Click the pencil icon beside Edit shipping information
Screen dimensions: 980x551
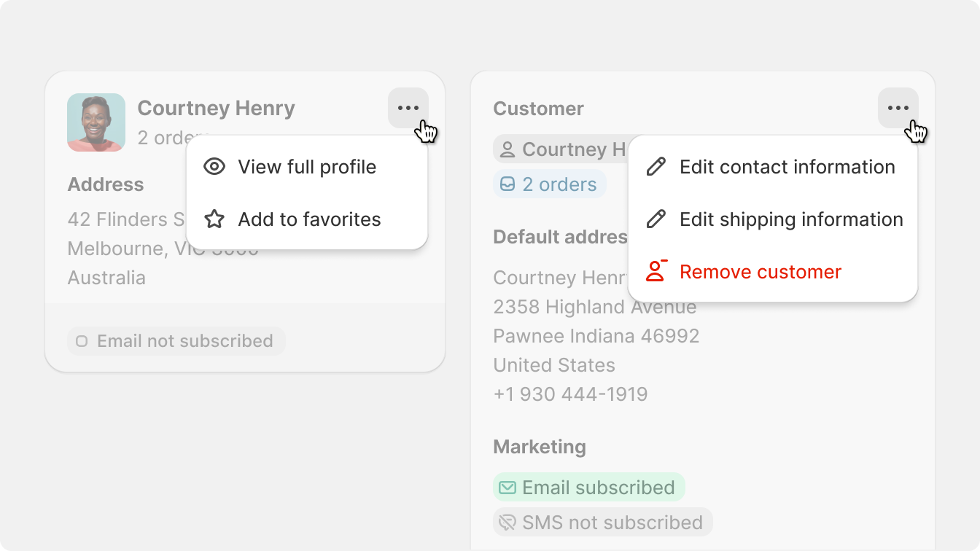pyautogui.click(x=656, y=219)
